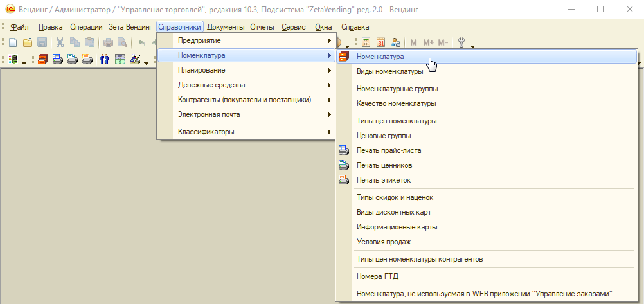This screenshot has height=304, width=644.
Task: Click the print price tags icon in toolbar
Action: [x=72, y=59]
